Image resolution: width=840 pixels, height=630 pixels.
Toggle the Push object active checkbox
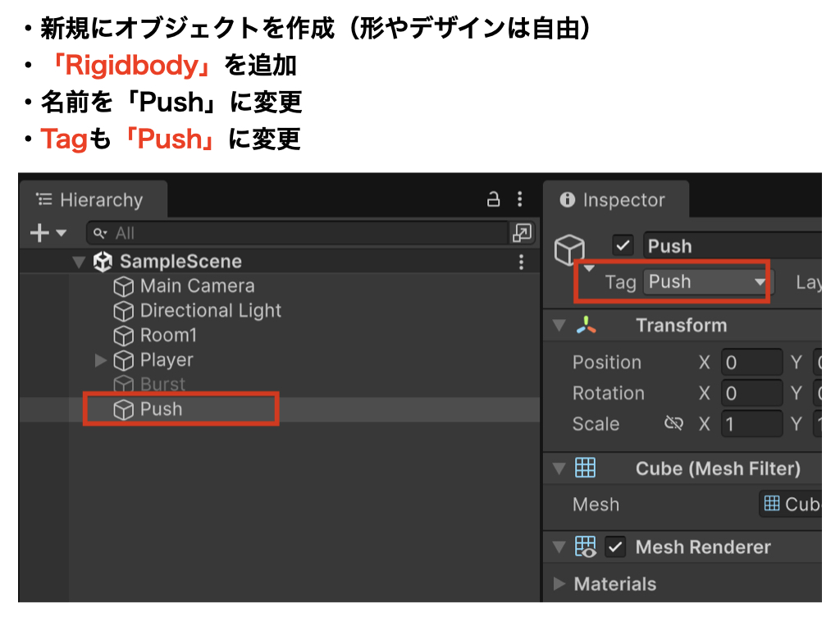tap(623, 245)
